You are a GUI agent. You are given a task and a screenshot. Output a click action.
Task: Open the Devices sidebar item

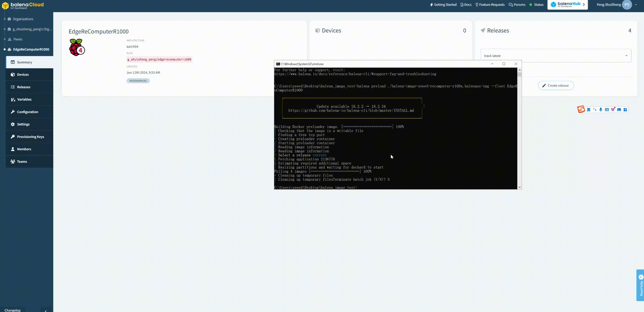pos(23,75)
